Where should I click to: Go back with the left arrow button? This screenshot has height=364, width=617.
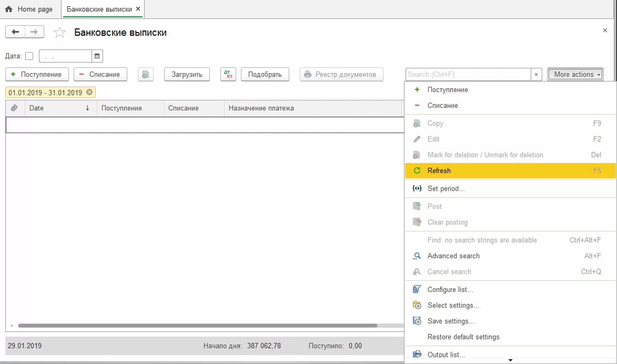[x=15, y=32]
